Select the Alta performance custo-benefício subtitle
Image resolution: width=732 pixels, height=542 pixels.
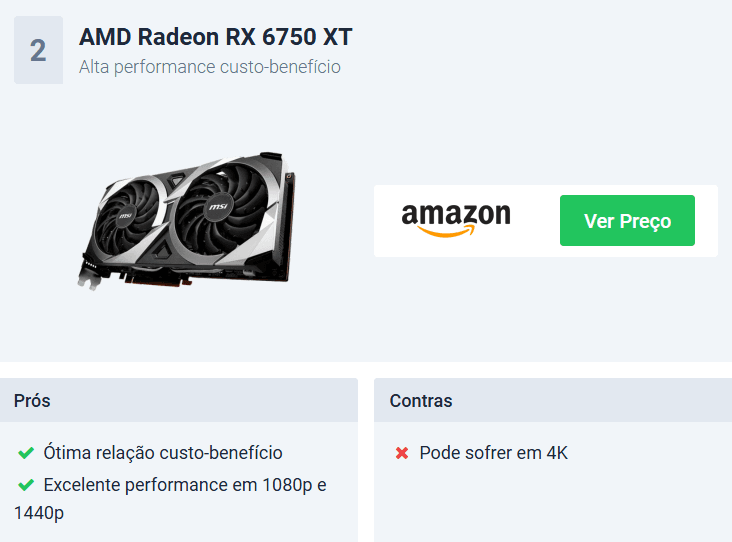coord(210,67)
